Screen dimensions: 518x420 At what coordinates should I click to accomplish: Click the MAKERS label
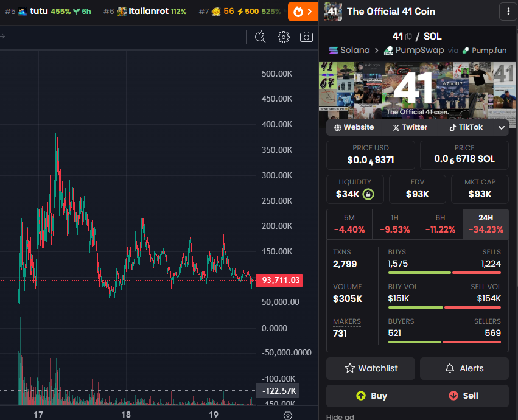(x=347, y=321)
